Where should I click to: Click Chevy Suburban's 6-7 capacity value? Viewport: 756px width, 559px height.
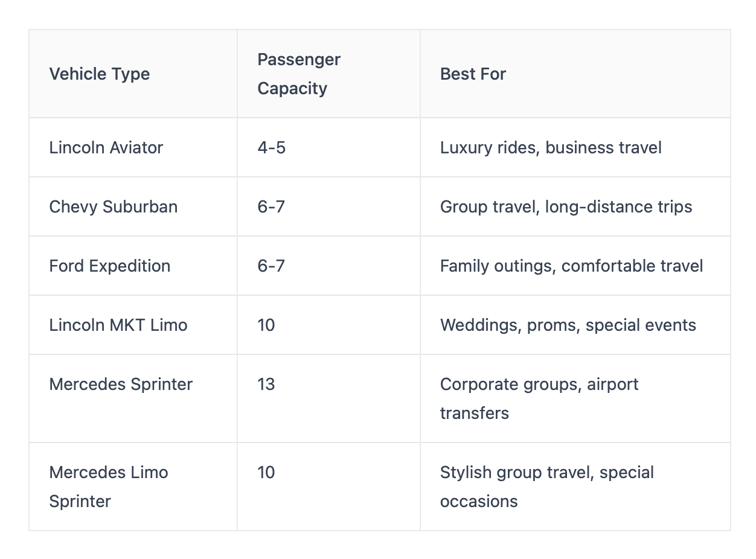point(271,206)
